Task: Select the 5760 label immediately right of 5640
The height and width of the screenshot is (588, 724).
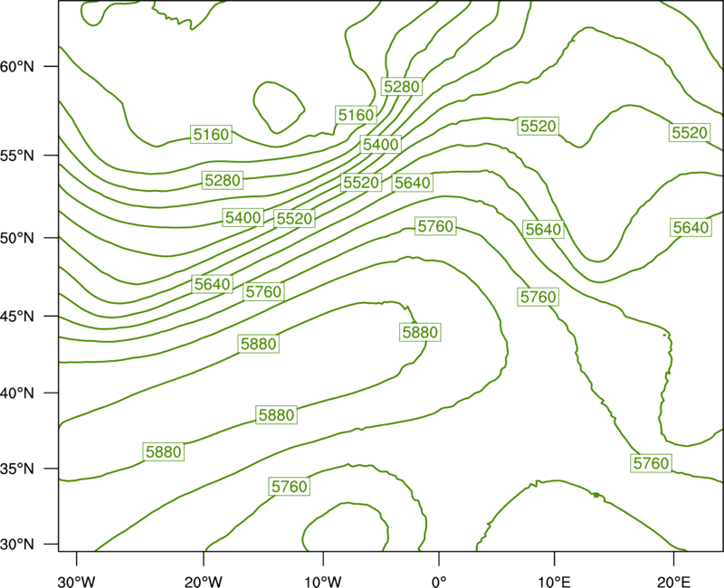Action: [x=263, y=291]
